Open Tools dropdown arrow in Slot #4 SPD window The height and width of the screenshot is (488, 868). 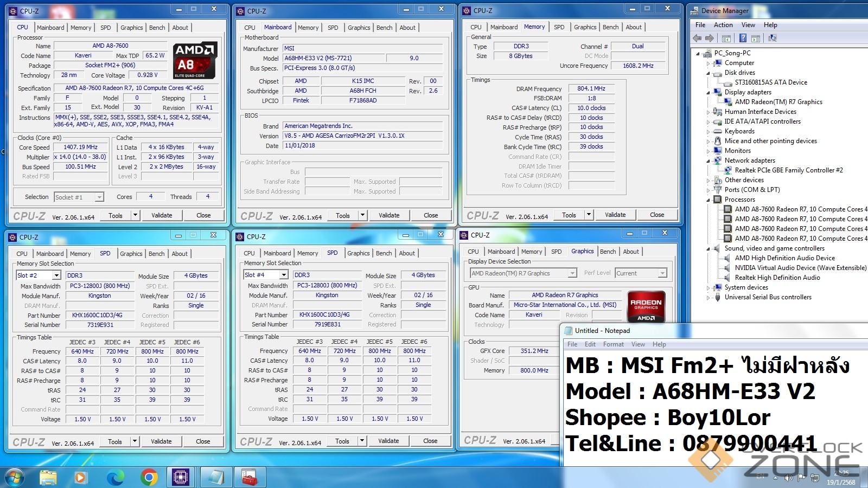coord(362,441)
